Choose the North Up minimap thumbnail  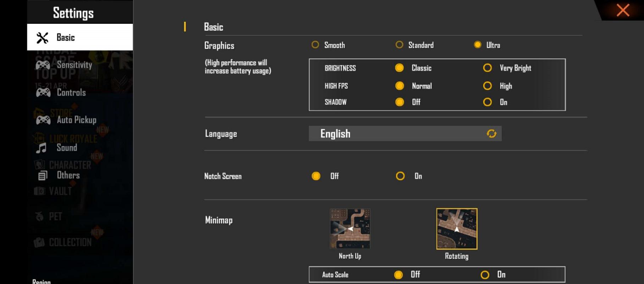tap(350, 229)
